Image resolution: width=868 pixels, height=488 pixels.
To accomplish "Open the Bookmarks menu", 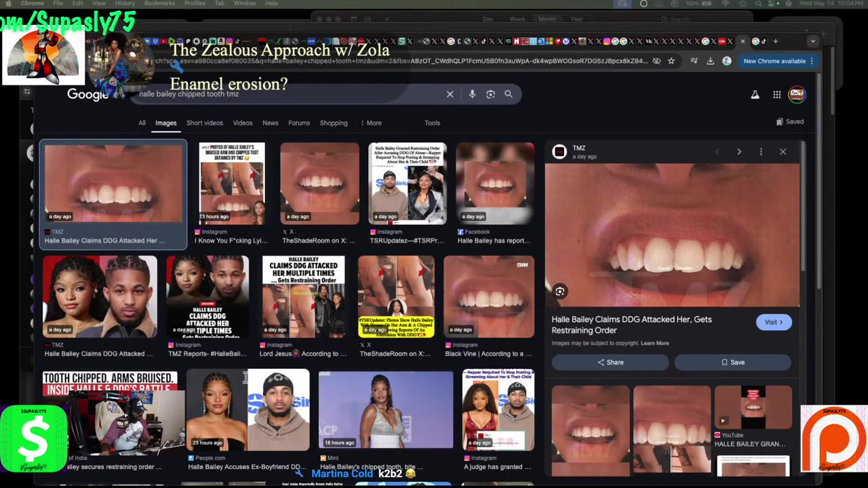I will coord(159,3).
